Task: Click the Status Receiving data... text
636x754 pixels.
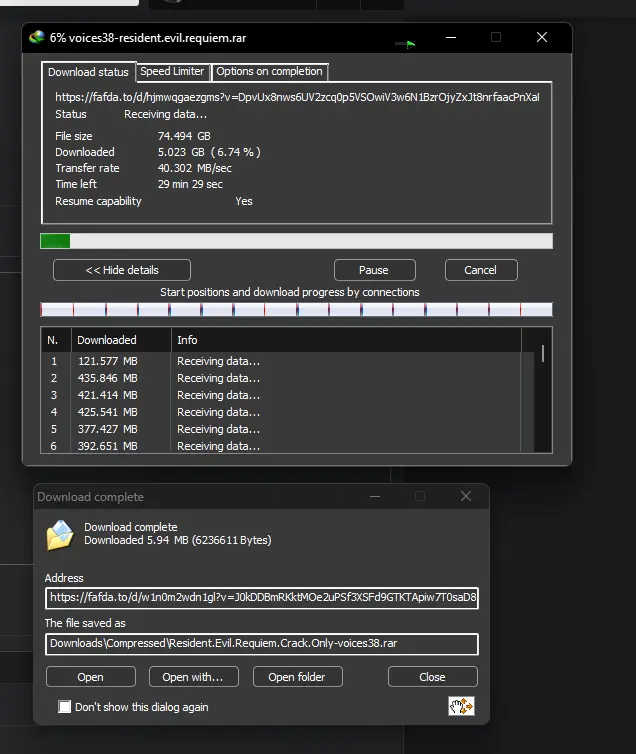Action: (x=165, y=114)
